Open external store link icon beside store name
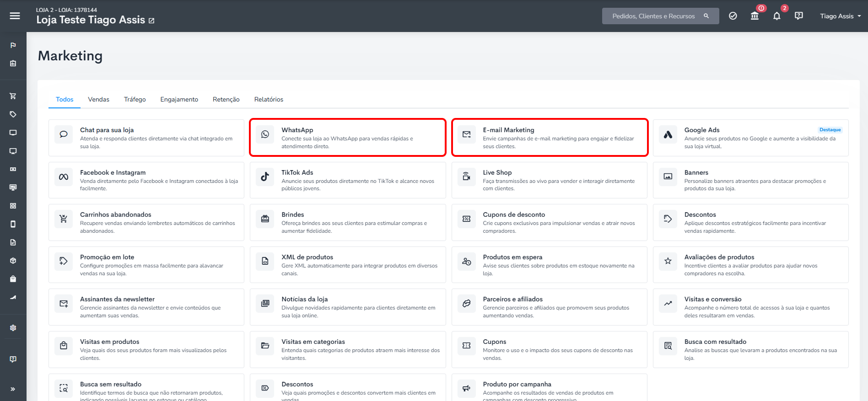868x401 pixels. (151, 21)
